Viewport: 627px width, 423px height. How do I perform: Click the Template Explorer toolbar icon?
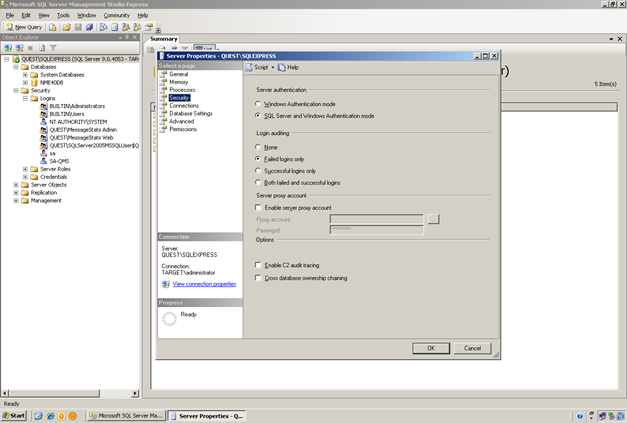pos(137,27)
